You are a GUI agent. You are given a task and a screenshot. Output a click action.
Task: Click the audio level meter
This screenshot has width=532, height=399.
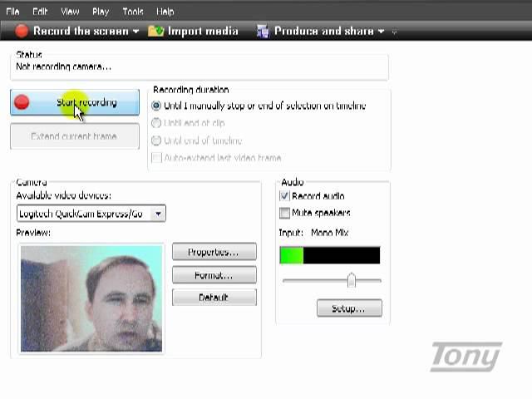click(330, 255)
